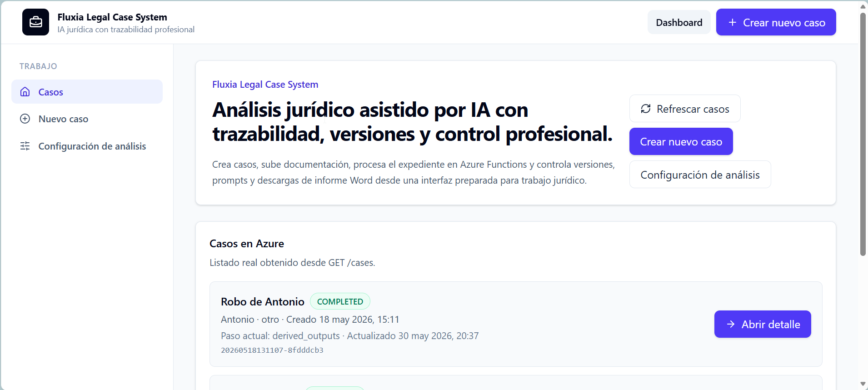
Task: Click the circled plus icon beside Nuevo caso
Action: pyautogui.click(x=25, y=119)
